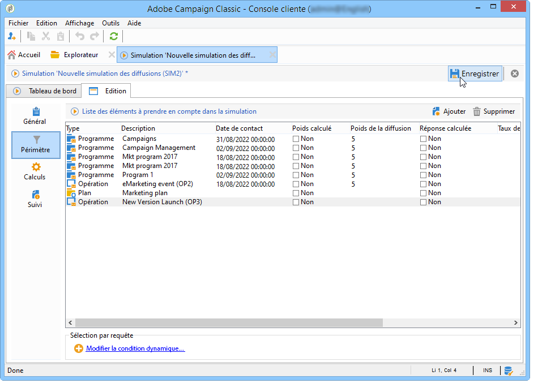Click the horizontal scrollbar thumb
Viewport: 538px width, 392px height.
coord(229,323)
